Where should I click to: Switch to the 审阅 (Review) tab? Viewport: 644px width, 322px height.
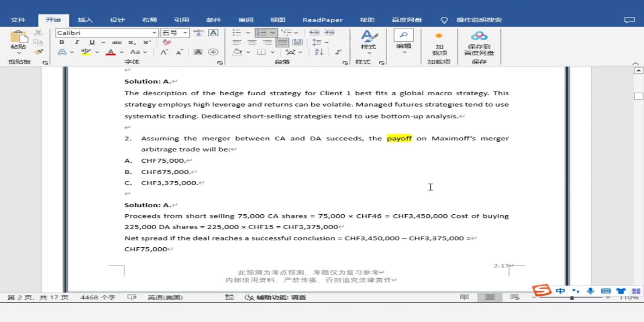point(246,20)
